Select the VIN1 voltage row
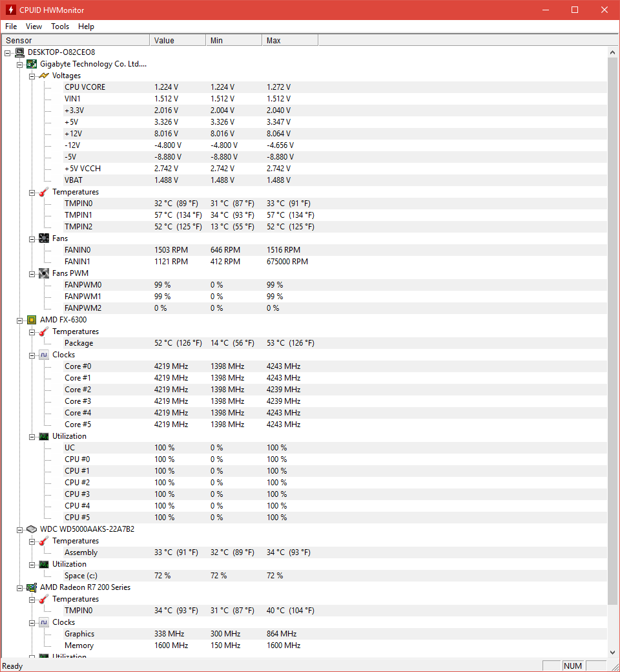The height and width of the screenshot is (672, 620). coord(335,99)
